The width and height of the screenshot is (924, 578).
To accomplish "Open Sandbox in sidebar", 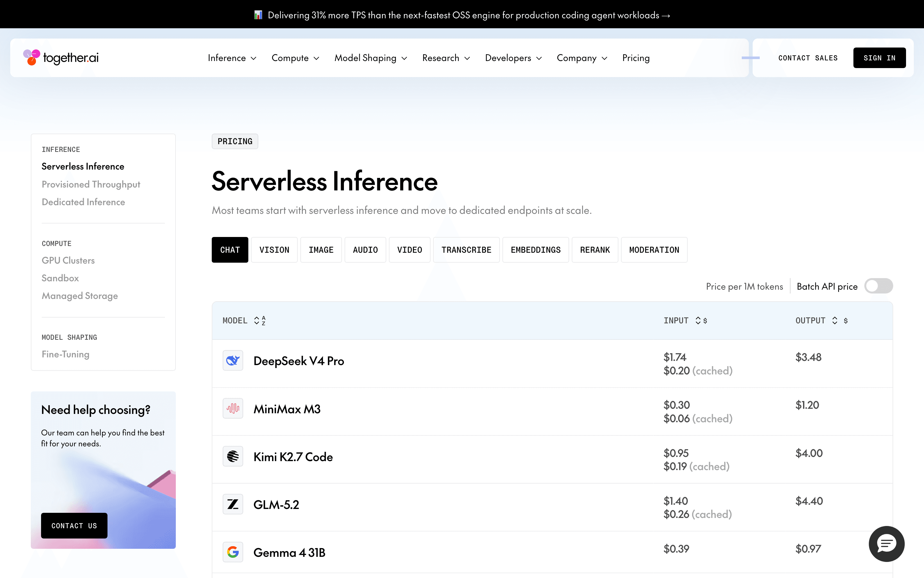I will pyautogui.click(x=60, y=278).
